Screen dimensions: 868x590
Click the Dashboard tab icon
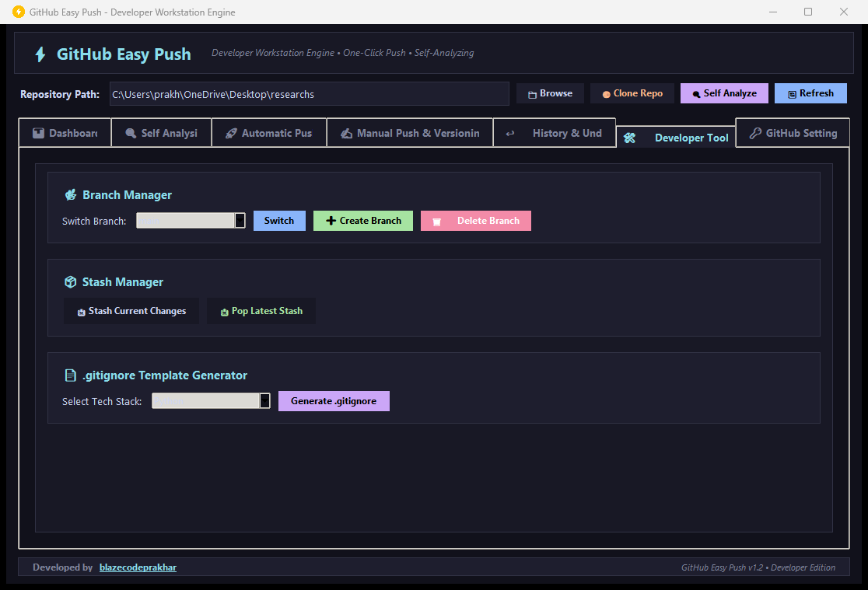38,134
